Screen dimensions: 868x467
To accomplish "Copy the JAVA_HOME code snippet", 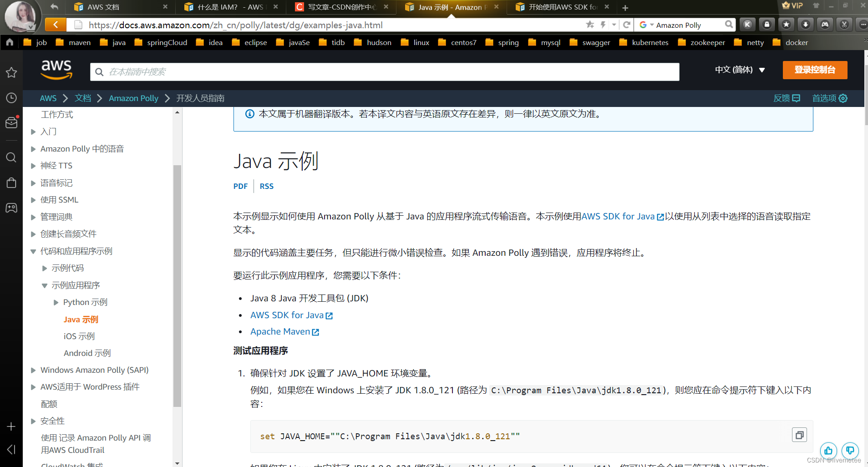I will click(799, 435).
